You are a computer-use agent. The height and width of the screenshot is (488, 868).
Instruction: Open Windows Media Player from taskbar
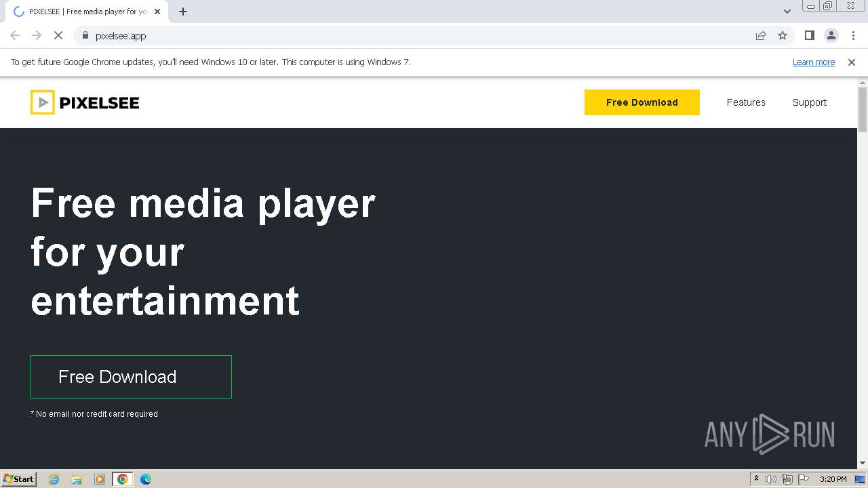[x=100, y=479]
